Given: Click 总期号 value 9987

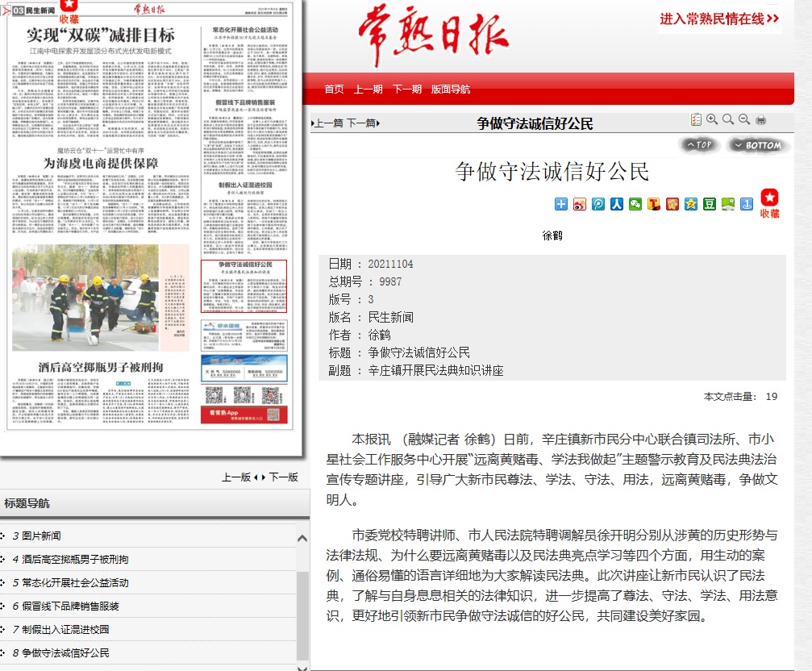Looking at the screenshot, I should coord(390,281).
